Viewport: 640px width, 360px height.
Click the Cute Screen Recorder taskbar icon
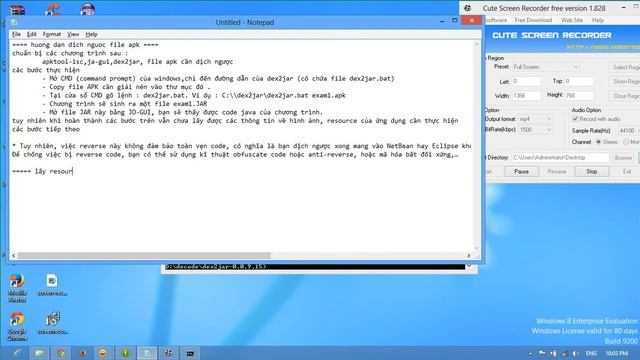click(168, 353)
